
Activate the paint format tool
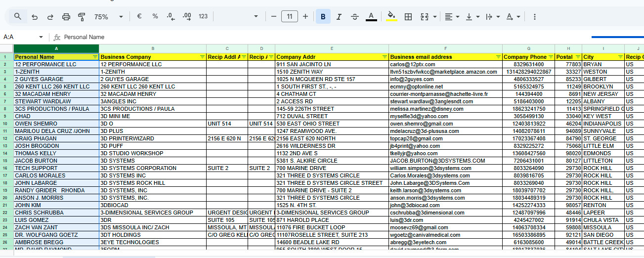coord(82,17)
